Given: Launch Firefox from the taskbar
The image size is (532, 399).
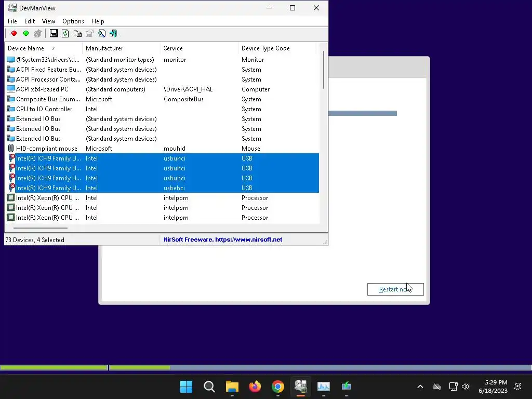Looking at the screenshot, I should (255, 387).
